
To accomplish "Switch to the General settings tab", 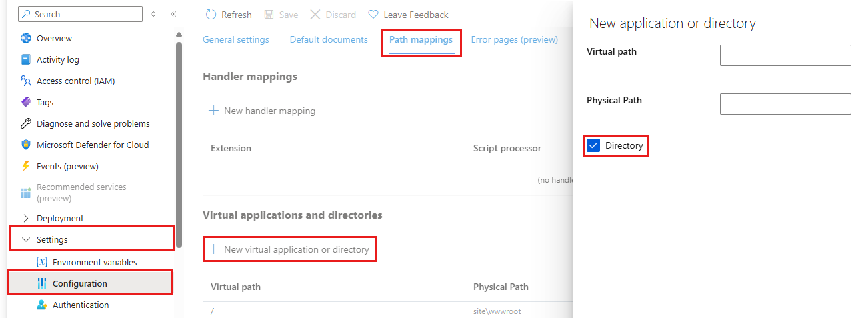I will (x=236, y=39).
